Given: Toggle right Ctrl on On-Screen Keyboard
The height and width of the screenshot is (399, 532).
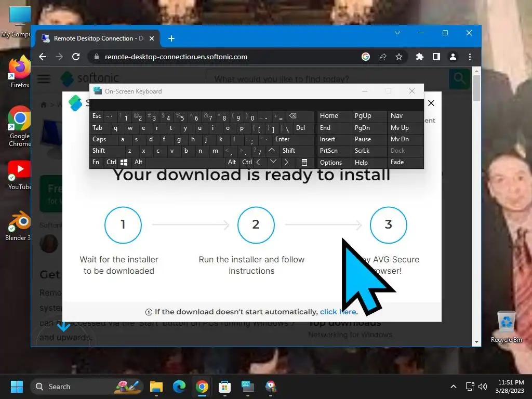Looking at the screenshot, I should 247,162.
